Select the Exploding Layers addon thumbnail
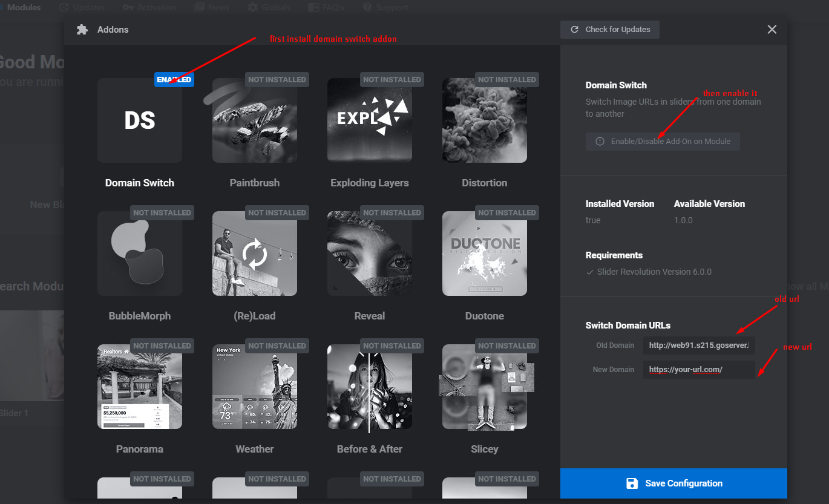The height and width of the screenshot is (504, 829). click(x=370, y=120)
